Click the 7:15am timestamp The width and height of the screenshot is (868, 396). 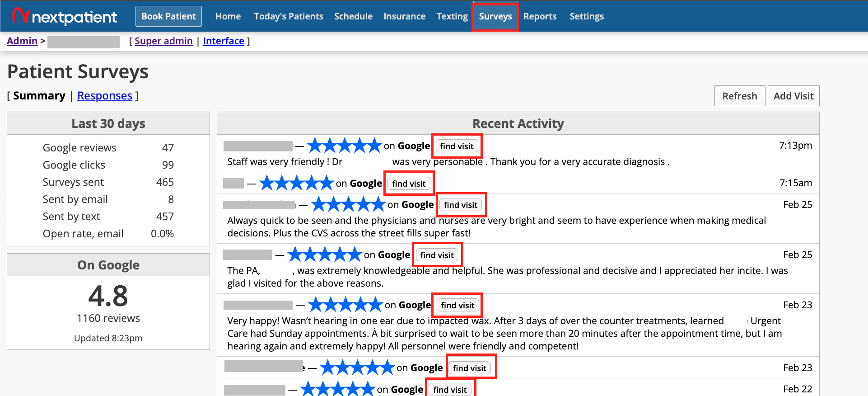coord(795,183)
